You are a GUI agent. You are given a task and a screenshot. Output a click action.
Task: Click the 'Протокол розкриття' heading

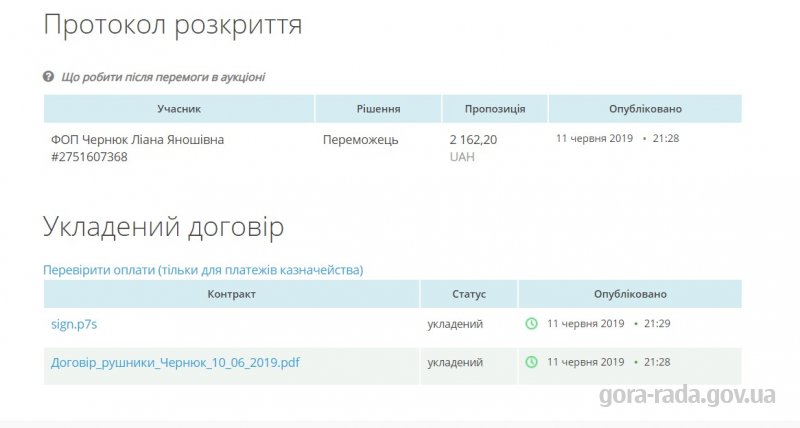[x=173, y=24]
